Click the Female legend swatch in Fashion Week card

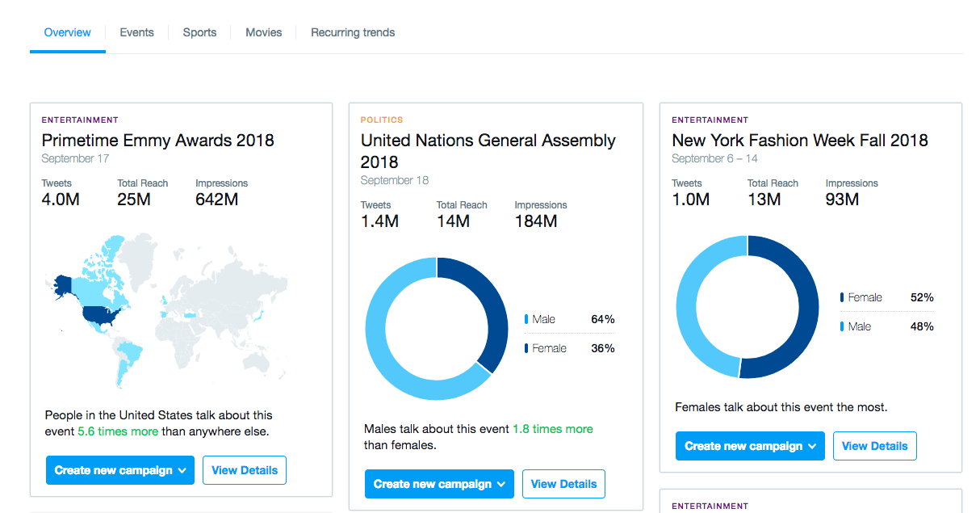point(842,297)
